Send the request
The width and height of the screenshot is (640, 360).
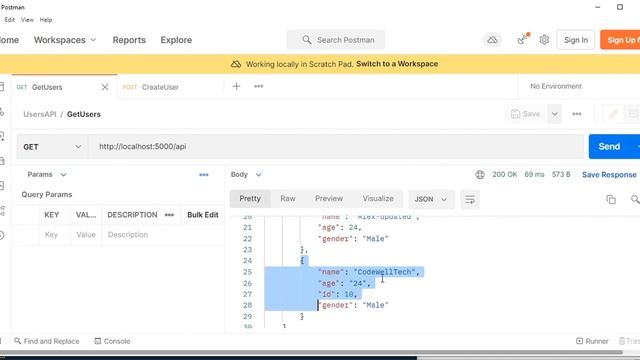pyautogui.click(x=609, y=147)
